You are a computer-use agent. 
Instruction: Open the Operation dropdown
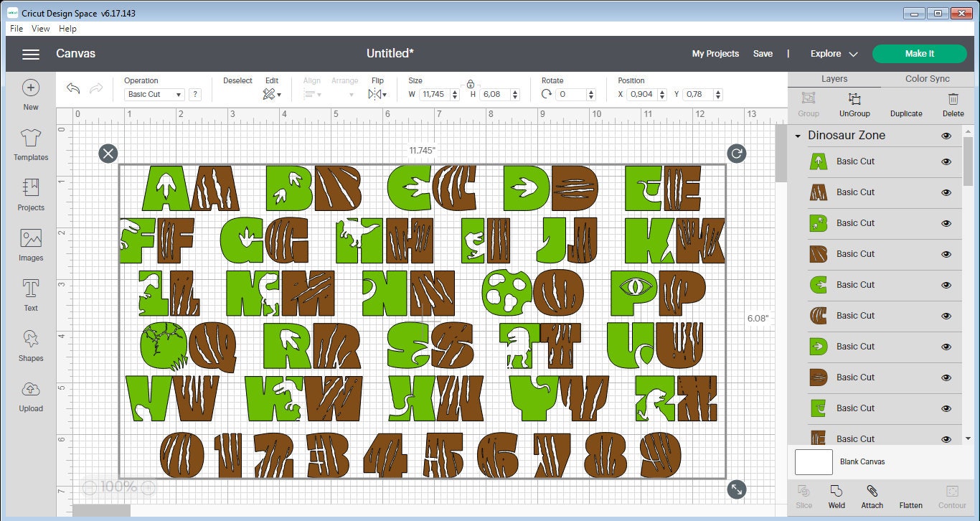click(152, 94)
